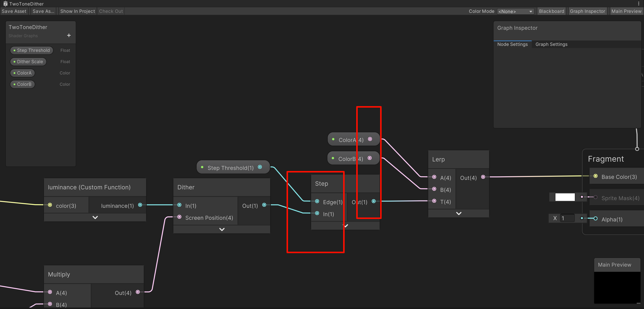Collapse the Lerp node with its chevron
Image resolution: width=644 pixels, height=309 pixels.
[x=459, y=213]
